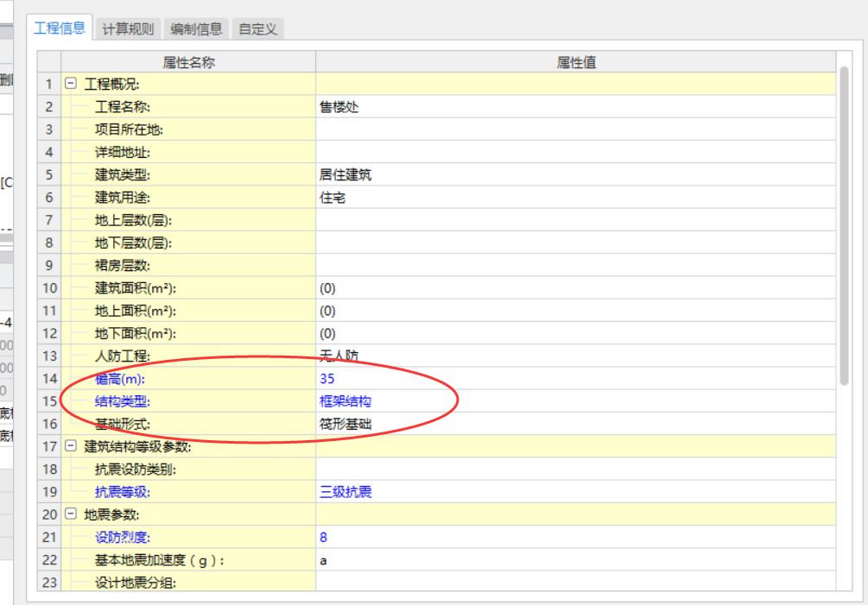Click the 人防工程 property label
The image size is (868, 605).
123,356
